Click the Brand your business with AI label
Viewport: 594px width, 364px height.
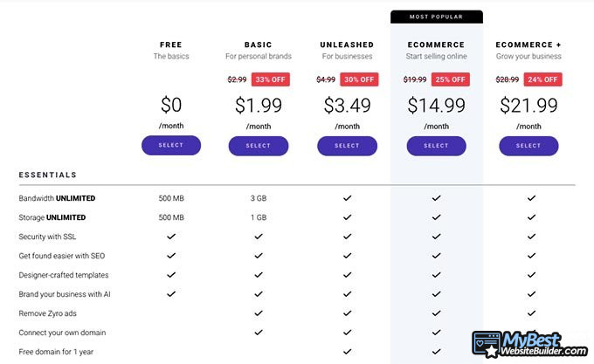tap(65, 294)
